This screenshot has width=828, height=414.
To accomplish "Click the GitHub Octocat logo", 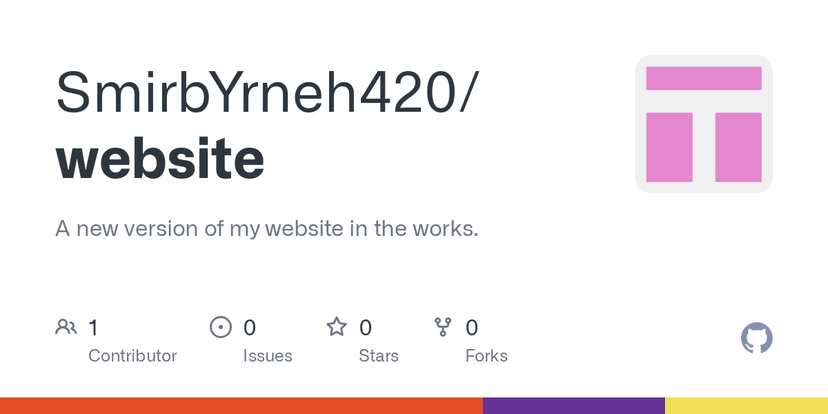I will [757, 338].
